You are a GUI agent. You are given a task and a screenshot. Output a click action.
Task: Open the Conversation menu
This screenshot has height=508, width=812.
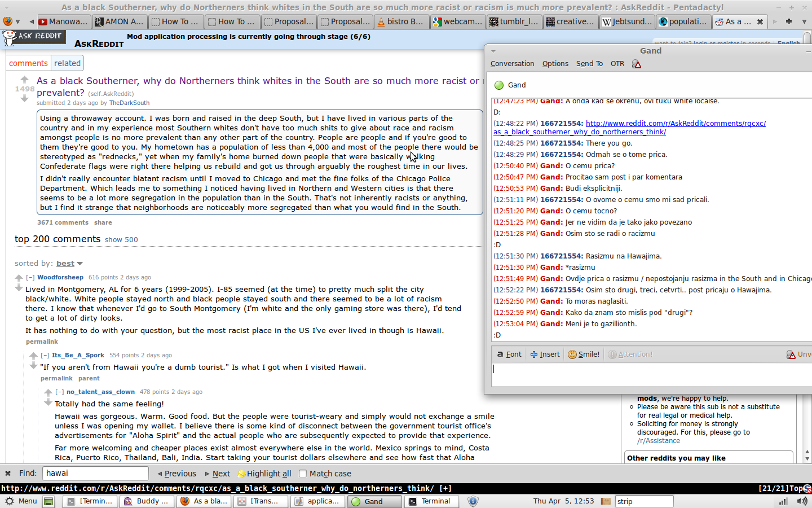coord(512,64)
